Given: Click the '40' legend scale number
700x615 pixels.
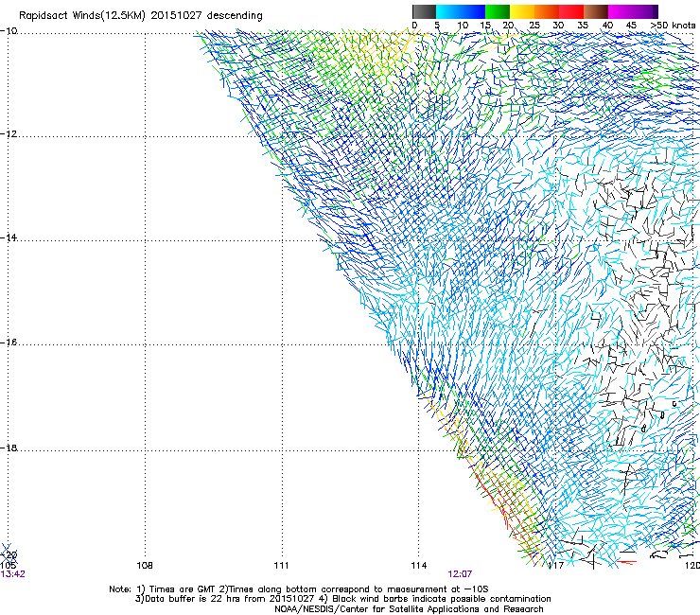Looking at the screenshot, I should pyautogui.click(x=607, y=26).
